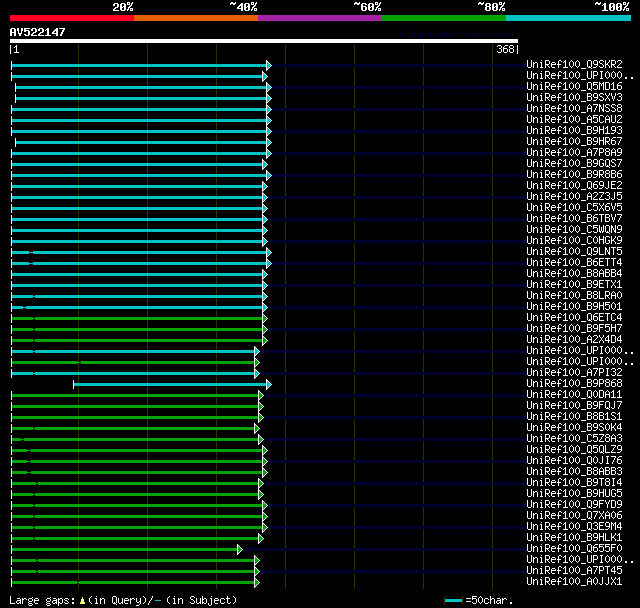Click arrowhead at end of Q9SKR2 alignment bar
The height and width of the screenshot is (608, 640).
point(268,65)
